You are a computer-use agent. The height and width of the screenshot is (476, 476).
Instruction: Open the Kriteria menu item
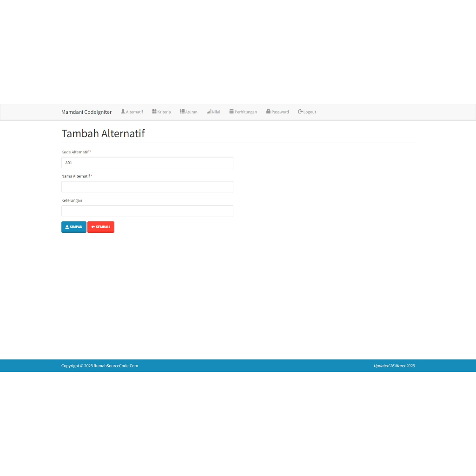point(161,112)
